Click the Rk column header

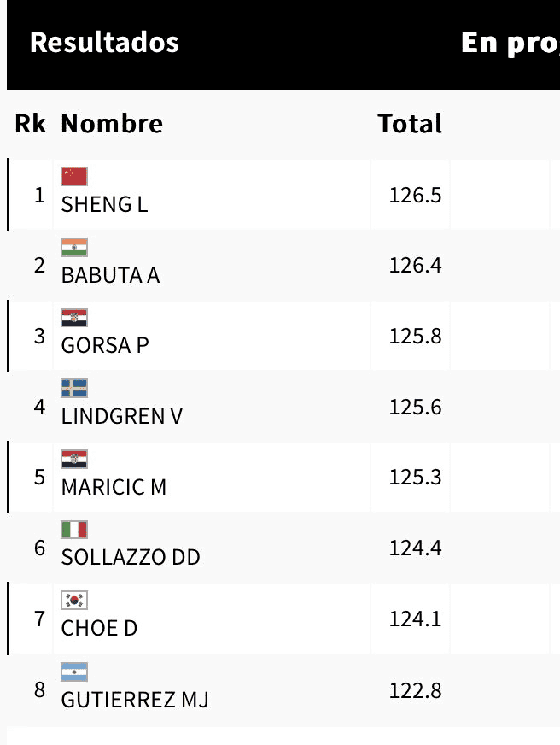[30, 124]
